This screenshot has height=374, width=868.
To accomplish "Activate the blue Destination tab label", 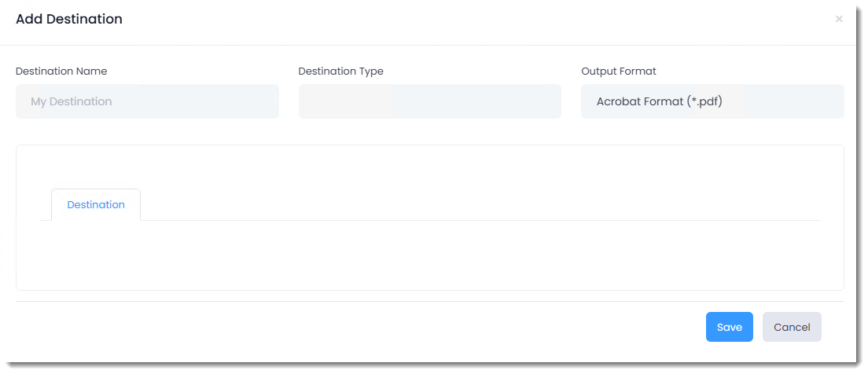I will click(x=96, y=205).
